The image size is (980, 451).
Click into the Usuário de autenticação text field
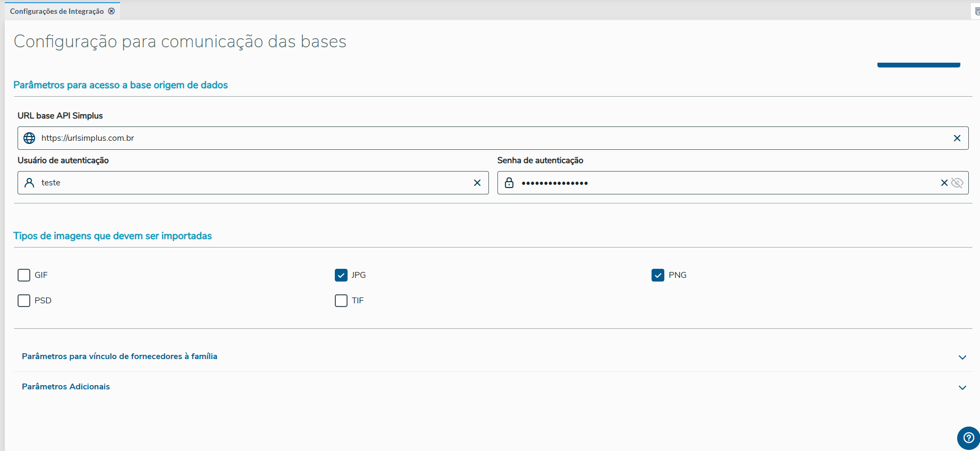[255, 183]
